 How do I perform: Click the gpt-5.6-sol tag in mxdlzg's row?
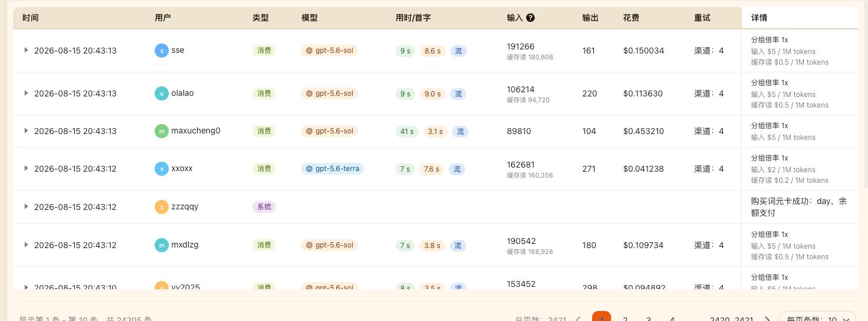[329, 245]
